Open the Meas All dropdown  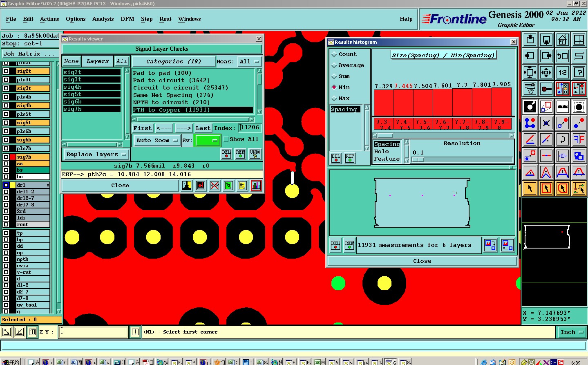250,62
